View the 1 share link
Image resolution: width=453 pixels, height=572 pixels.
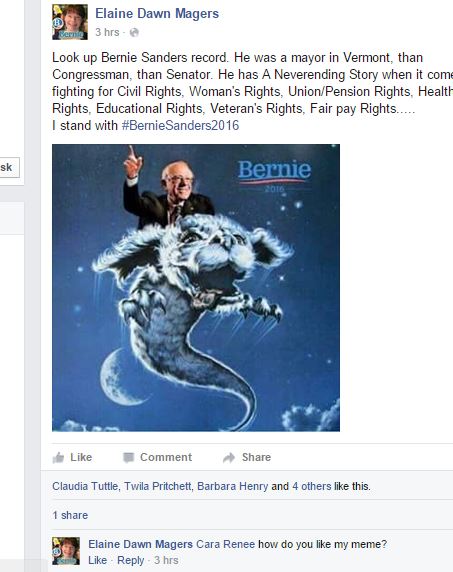point(70,515)
